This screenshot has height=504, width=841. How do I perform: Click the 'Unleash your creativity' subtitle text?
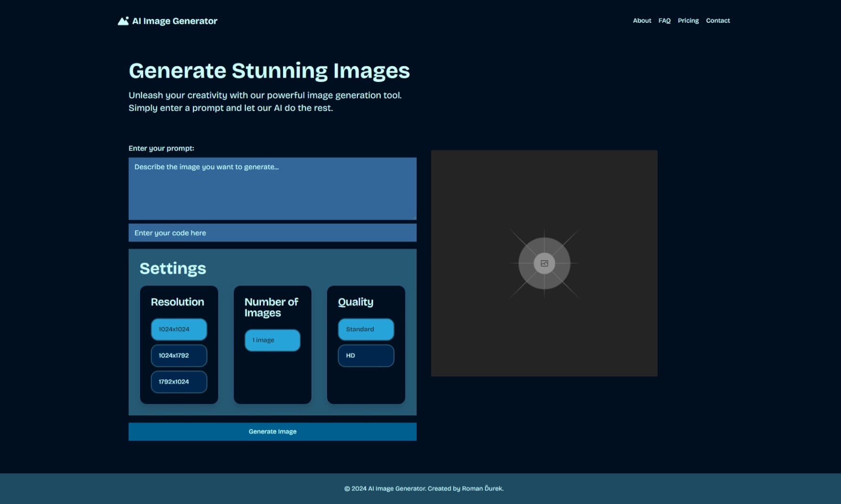[x=265, y=102]
